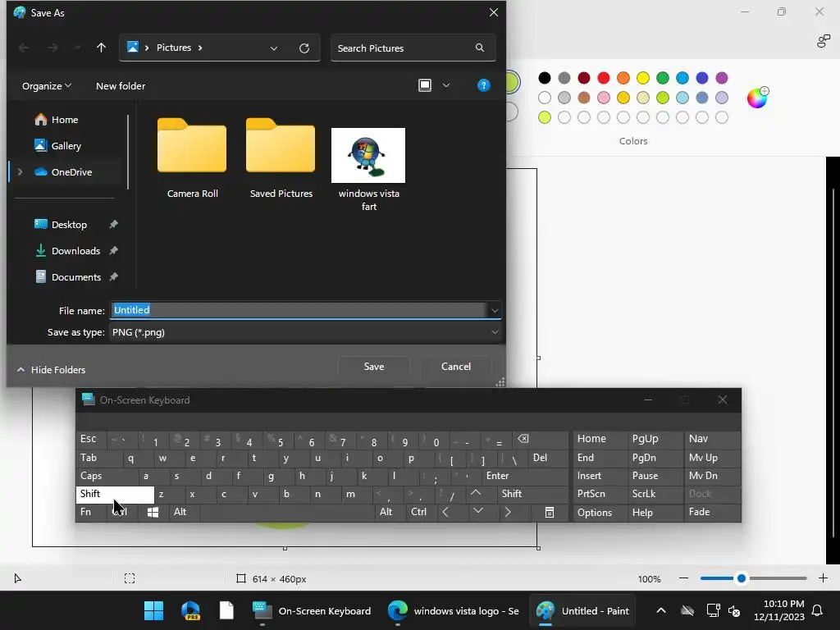Pick the black color swatch in Paint
The image size is (840, 630).
[545, 78]
